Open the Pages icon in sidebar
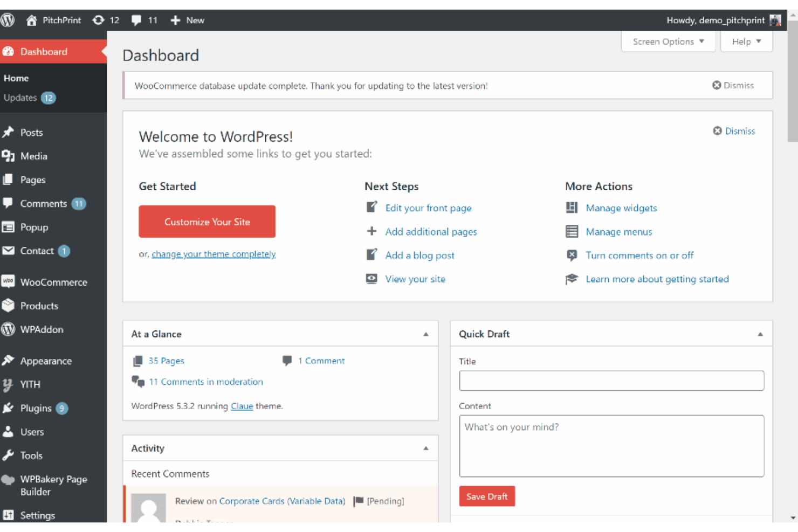This screenshot has height=532, width=798. tap(8, 179)
